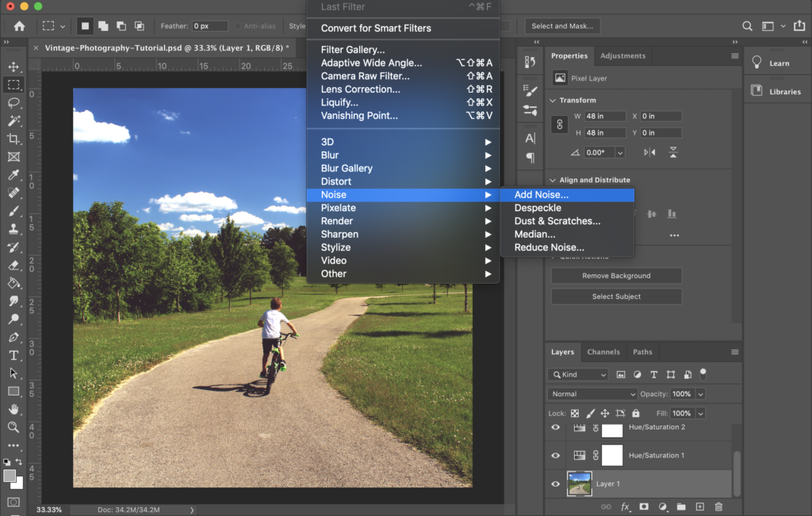Select the Lasso tool
812x516 pixels.
pos(14,102)
